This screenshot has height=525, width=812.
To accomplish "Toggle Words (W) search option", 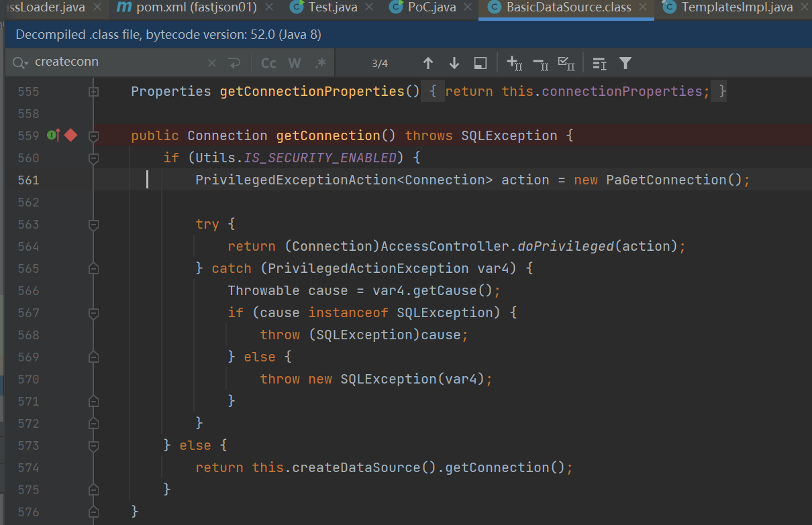I will (294, 63).
